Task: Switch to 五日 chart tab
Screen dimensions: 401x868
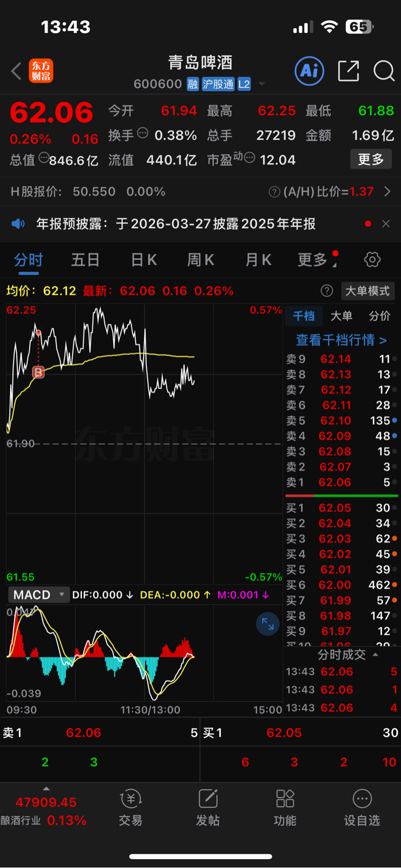Action: click(85, 260)
